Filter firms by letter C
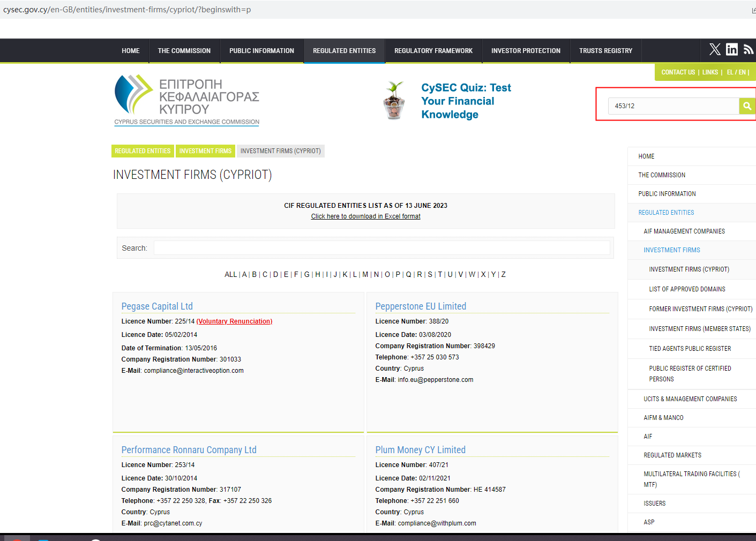 pos(265,274)
